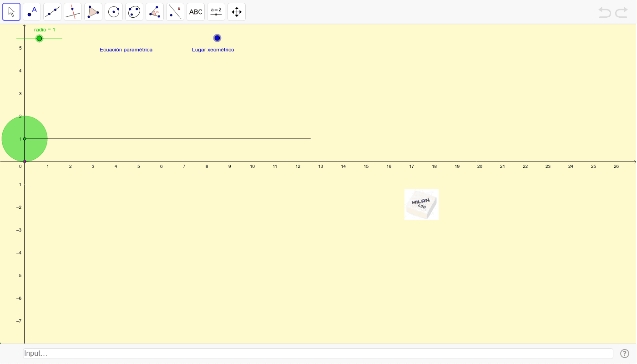Select the Angle tool
Screen dimensions: 637x364
click(155, 12)
